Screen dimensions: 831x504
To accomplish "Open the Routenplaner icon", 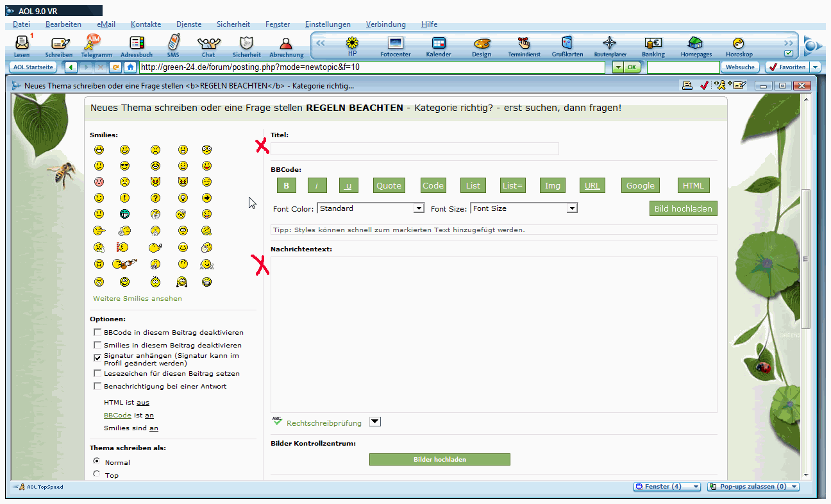I will (610, 44).
